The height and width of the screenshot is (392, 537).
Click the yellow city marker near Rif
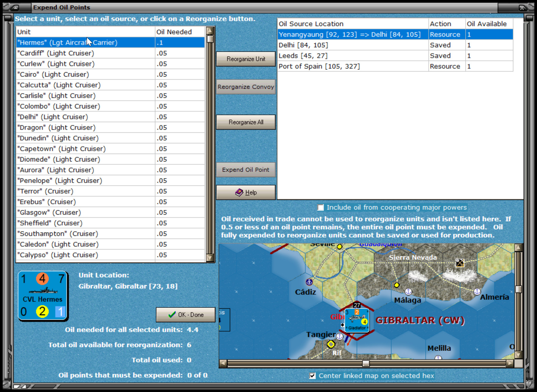coord(331,344)
